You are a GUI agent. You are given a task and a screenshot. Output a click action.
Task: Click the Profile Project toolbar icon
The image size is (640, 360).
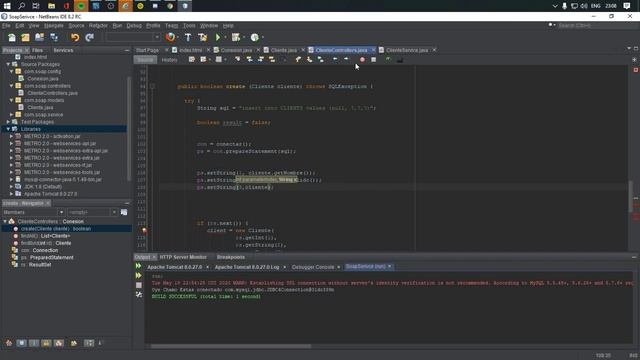255,38
